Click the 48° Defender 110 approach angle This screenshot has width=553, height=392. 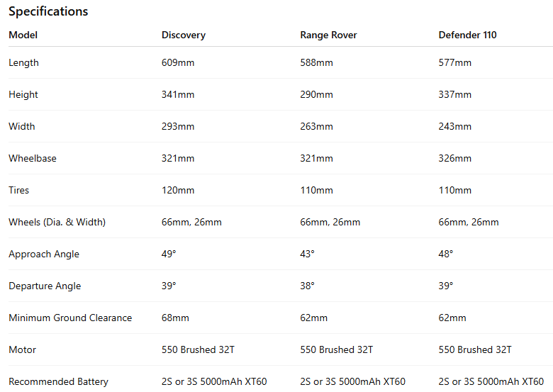tap(446, 254)
